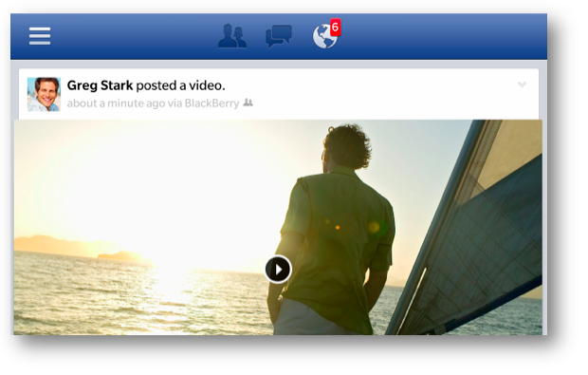This screenshot has height=375, width=588.
Task: Play the posted video
Action: [278, 269]
